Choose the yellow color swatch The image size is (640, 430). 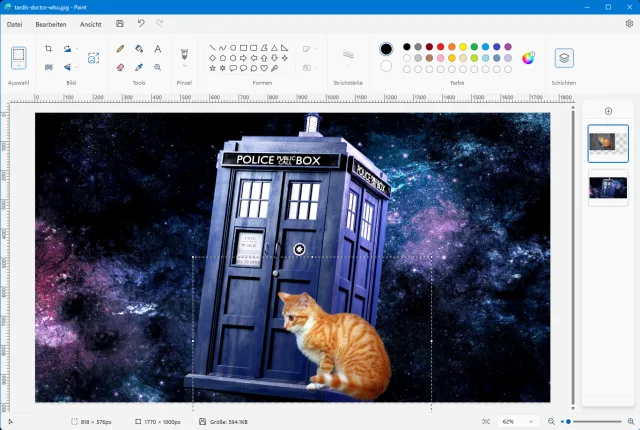[463, 47]
